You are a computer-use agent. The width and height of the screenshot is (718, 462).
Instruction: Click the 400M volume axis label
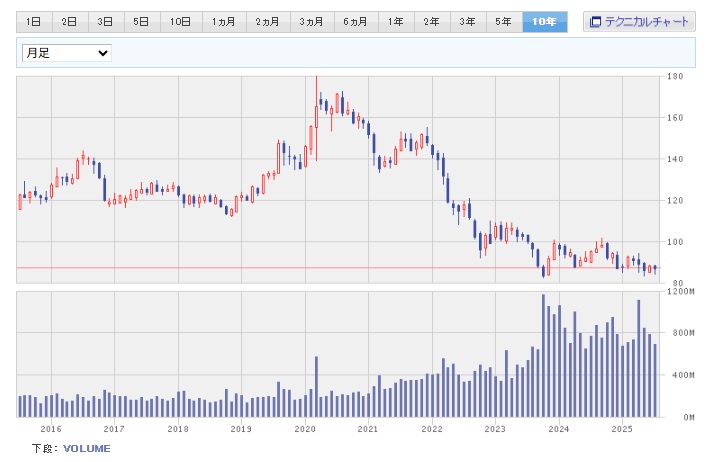(684, 375)
